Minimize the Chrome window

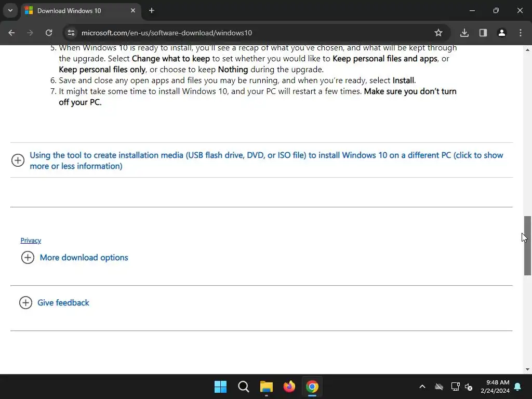coord(472,10)
